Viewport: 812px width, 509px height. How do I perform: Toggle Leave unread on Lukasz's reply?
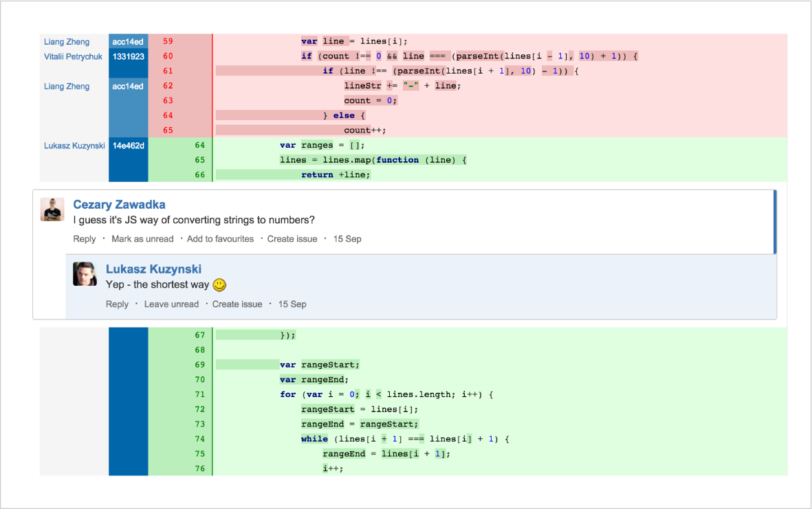(171, 304)
